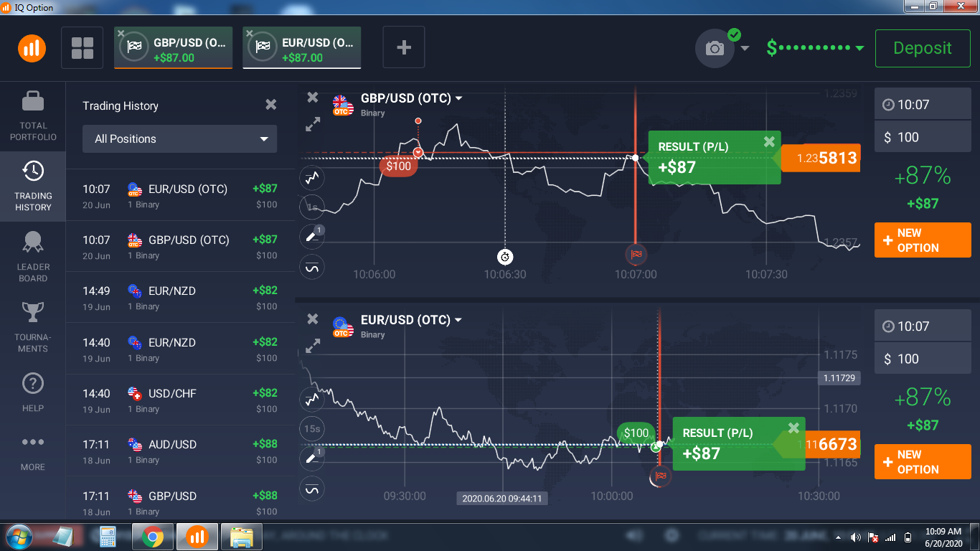Open the Total Portfolio briefcase icon

(x=33, y=102)
